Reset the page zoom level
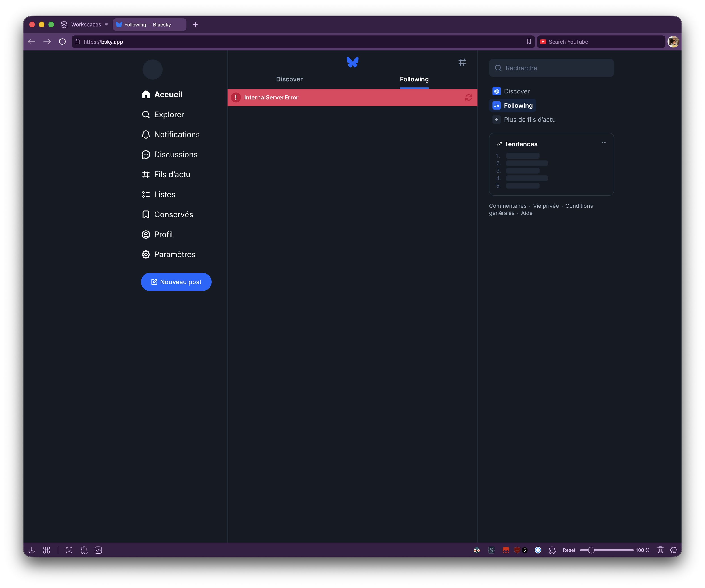The image size is (705, 588). point(569,550)
